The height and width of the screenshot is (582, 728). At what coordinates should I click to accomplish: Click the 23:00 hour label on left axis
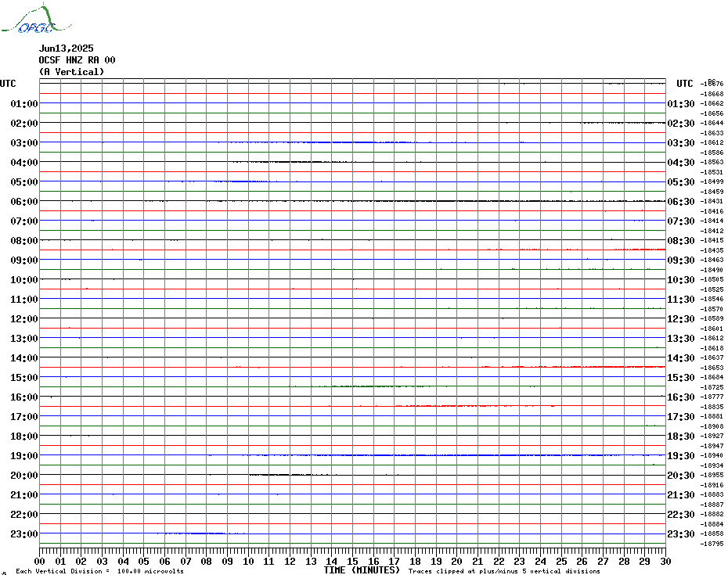pyautogui.click(x=24, y=533)
